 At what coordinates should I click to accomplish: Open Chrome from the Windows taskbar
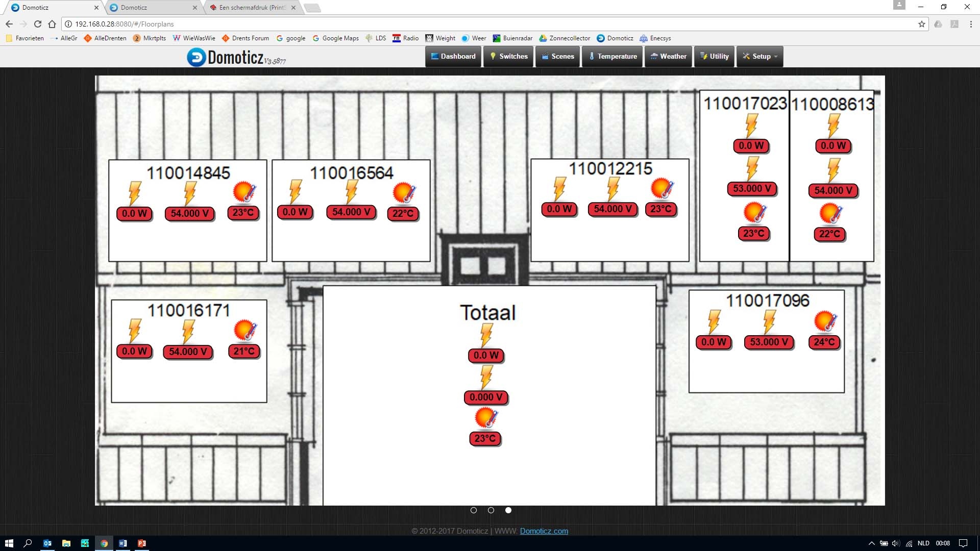tap(104, 543)
